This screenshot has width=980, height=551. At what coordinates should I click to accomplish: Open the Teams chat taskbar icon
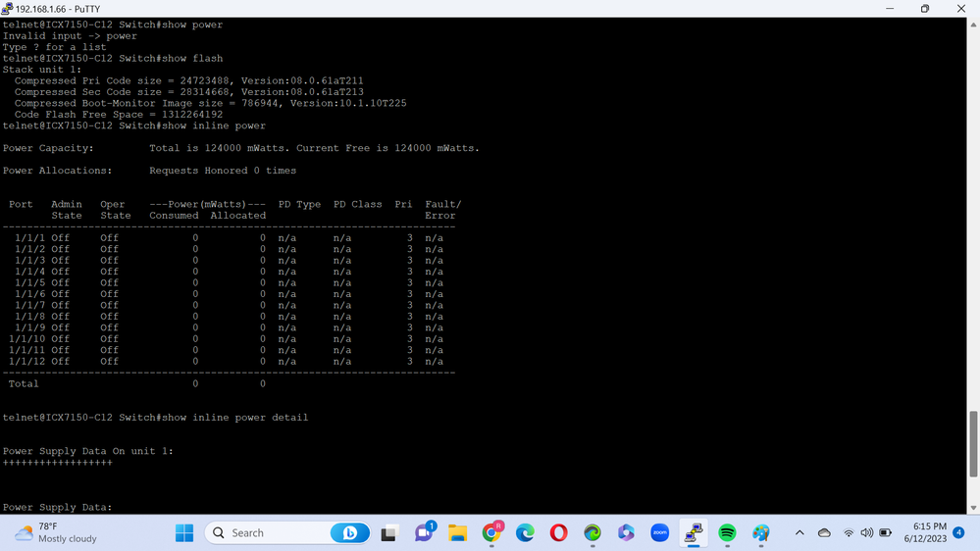tap(424, 532)
